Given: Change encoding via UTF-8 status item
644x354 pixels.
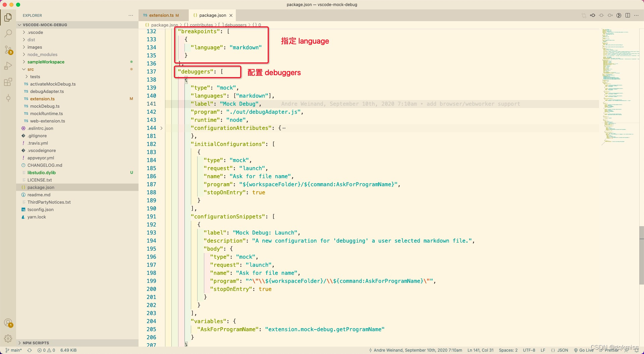Looking at the screenshot, I should point(529,350).
